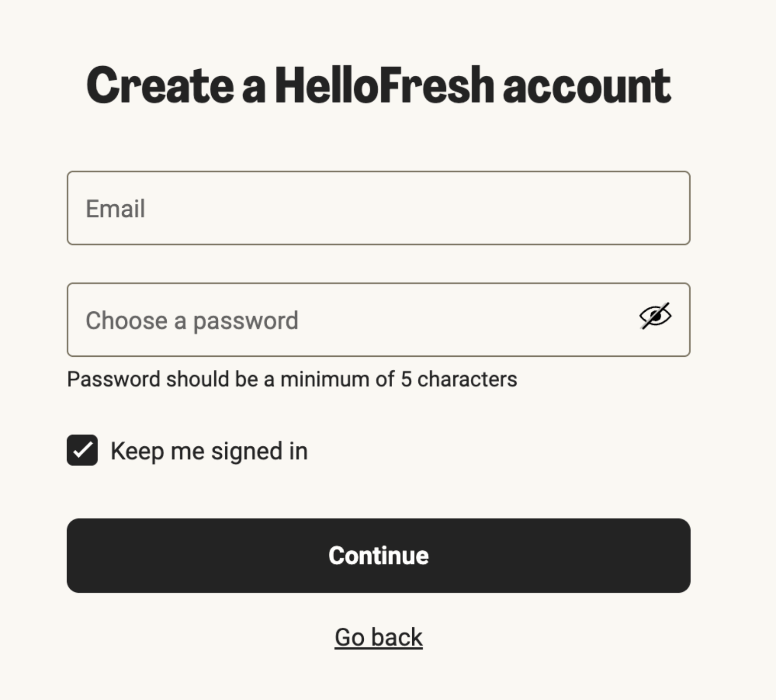Viewport: 776px width, 700px height.
Task: Click Continue to create the account
Action: pyautogui.click(x=378, y=555)
